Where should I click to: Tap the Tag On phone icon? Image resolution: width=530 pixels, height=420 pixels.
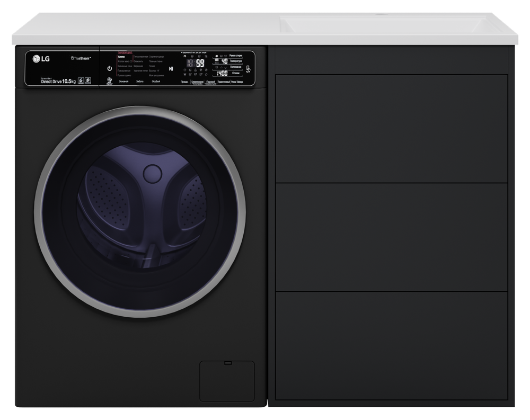[249, 69]
